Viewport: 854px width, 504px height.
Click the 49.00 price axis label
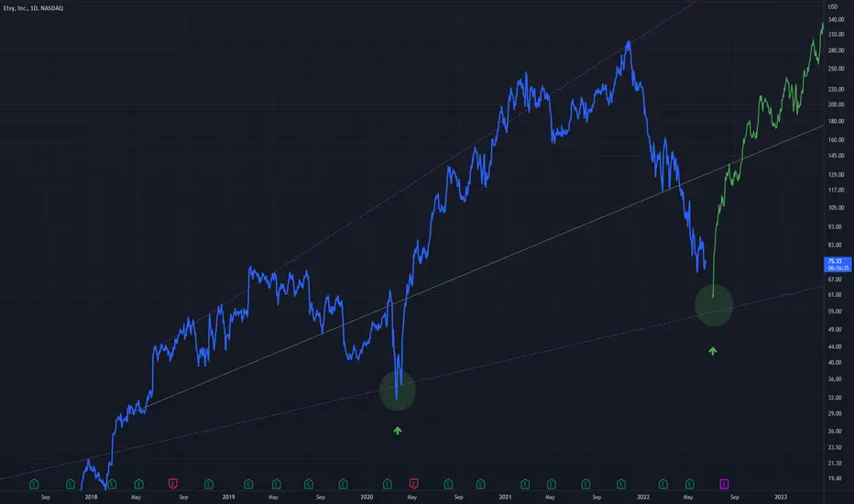click(835, 330)
